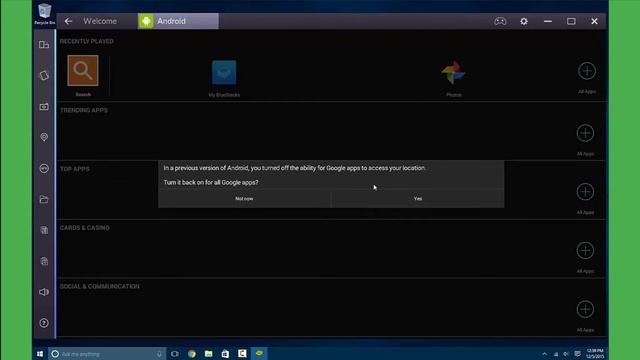Image resolution: width=640 pixels, height=360 pixels.
Task: Click the paste sidebar icon
Action: [x=44, y=261]
